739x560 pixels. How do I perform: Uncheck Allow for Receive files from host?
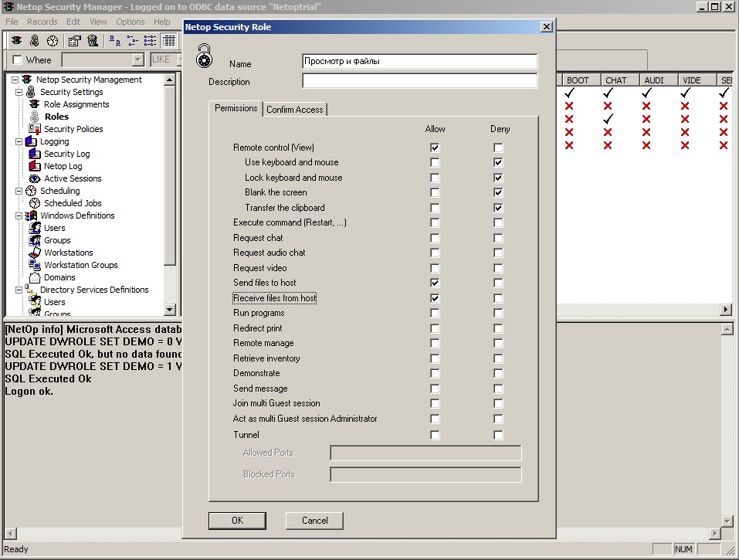tap(435, 298)
